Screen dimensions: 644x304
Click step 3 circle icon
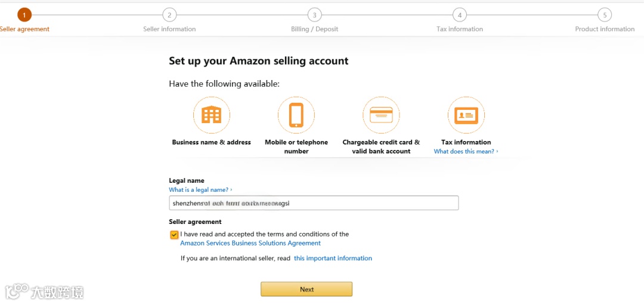pos(314,15)
